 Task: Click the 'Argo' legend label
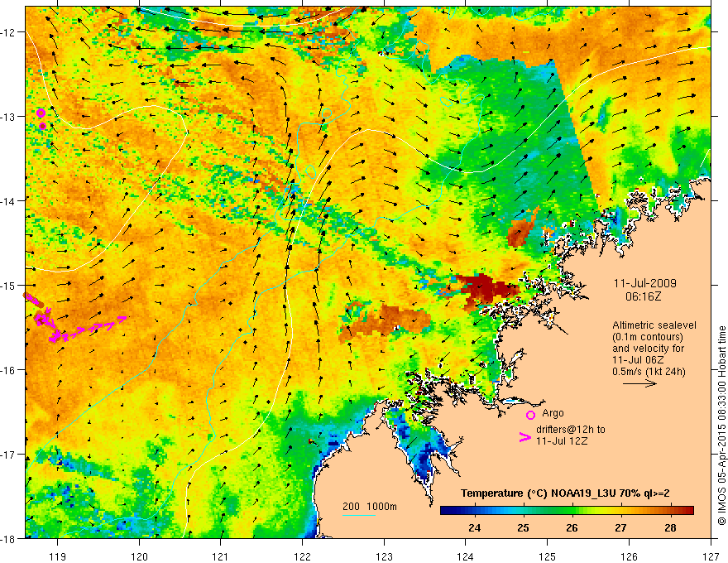pos(553,413)
